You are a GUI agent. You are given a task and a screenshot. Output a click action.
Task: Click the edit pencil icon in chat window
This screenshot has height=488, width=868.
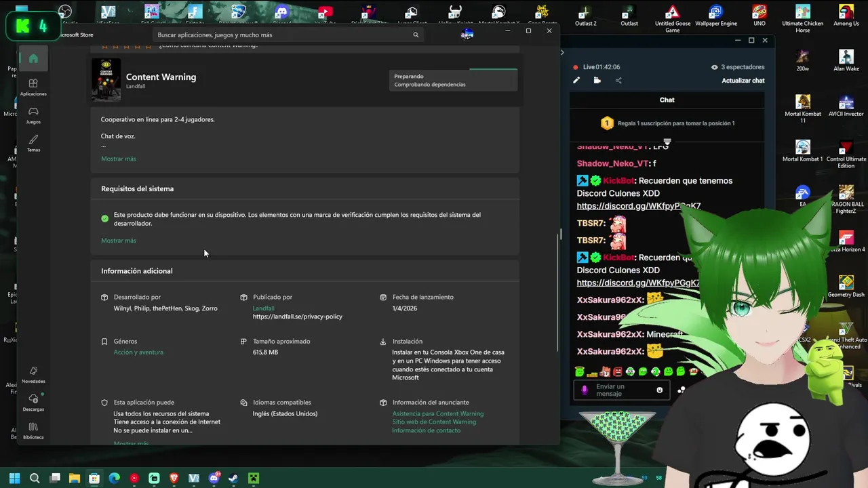pyautogui.click(x=576, y=80)
